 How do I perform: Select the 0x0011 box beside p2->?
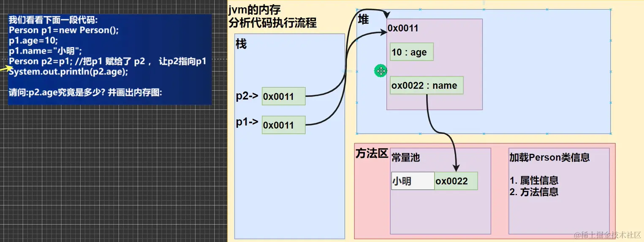(x=283, y=96)
